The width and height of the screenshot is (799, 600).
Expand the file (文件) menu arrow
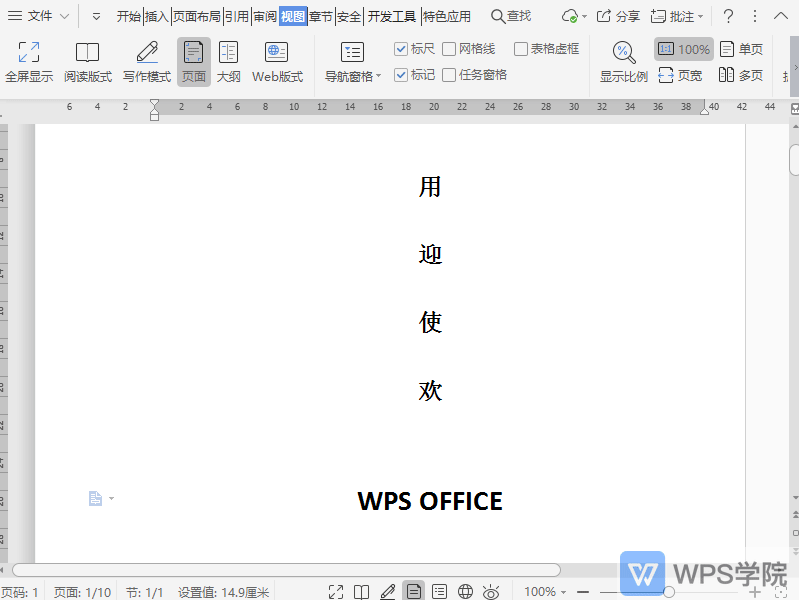pyautogui.click(x=65, y=16)
